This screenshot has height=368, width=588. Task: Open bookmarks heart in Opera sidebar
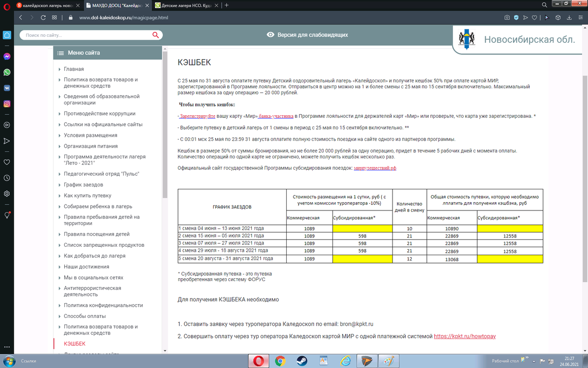click(x=7, y=162)
